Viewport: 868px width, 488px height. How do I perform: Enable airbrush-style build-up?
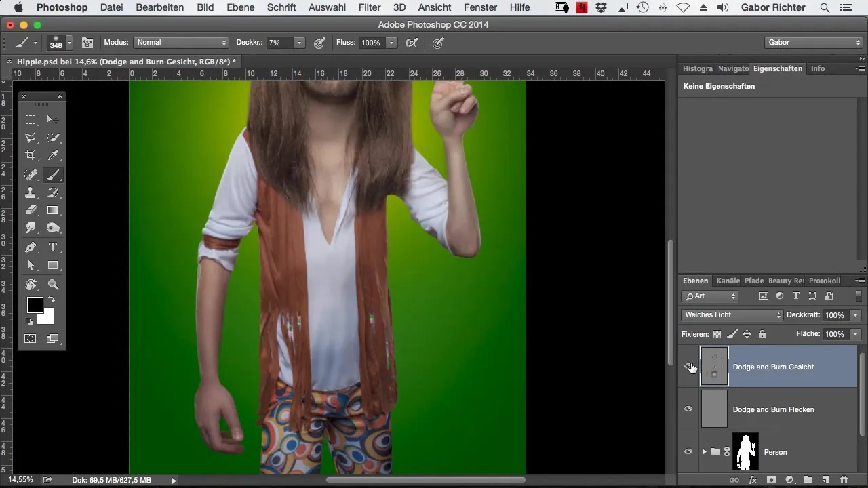(x=411, y=43)
